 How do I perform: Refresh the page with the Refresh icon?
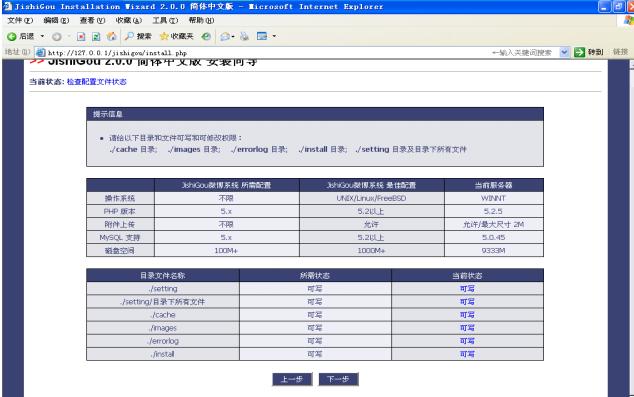pyautogui.click(x=96, y=36)
